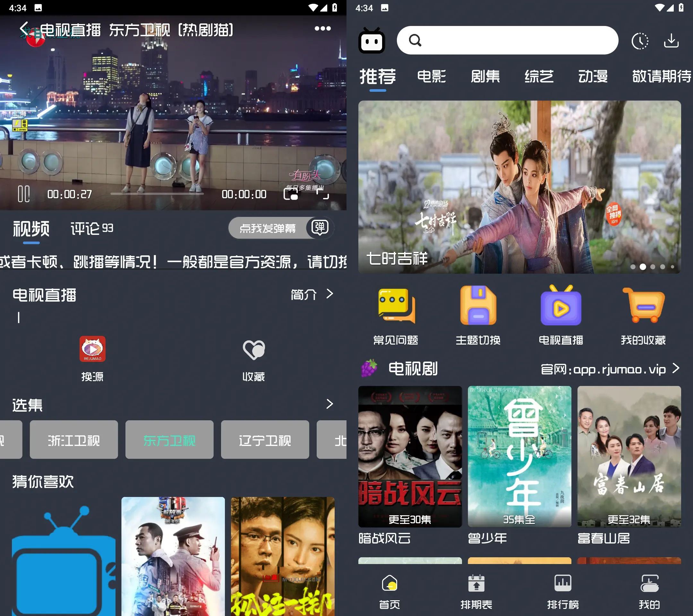693x616 pixels.
Task: Open 七时吉祥 featured drama thumbnail
Action: pyautogui.click(x=522, y=188)
